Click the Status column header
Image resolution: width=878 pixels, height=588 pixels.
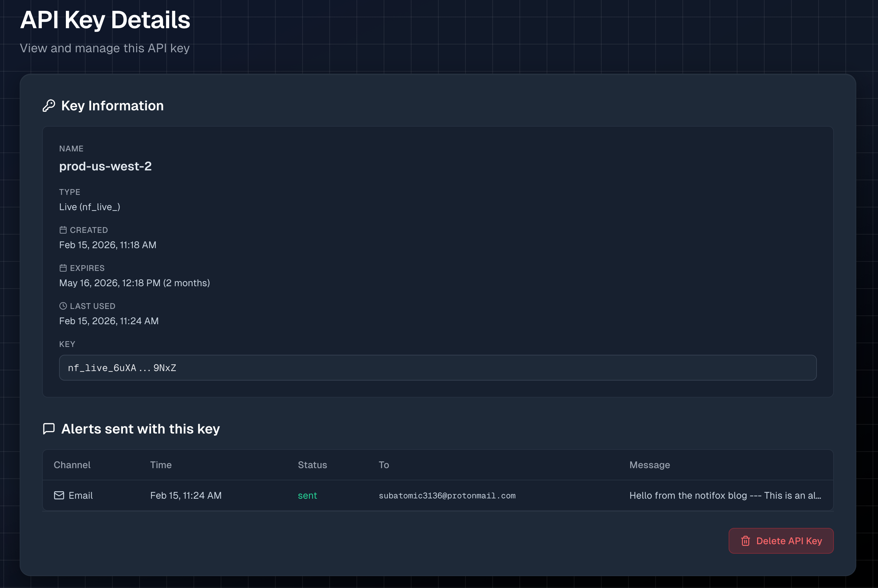click(x=312, y=465)
